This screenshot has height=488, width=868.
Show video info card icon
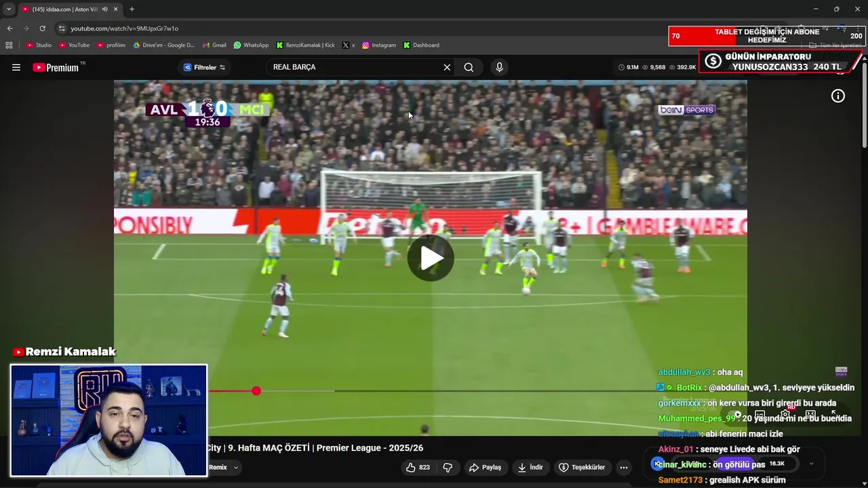click(x=838, y=96)
